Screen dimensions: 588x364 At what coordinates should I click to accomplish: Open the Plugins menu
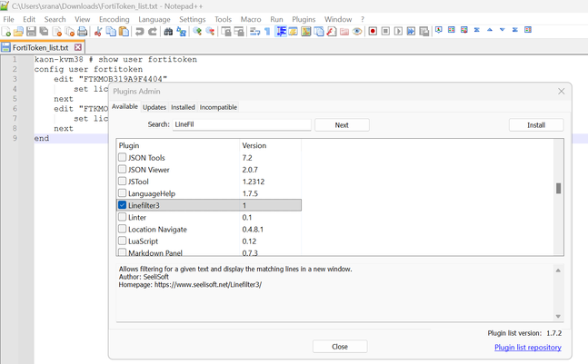(x=304, y=18)
